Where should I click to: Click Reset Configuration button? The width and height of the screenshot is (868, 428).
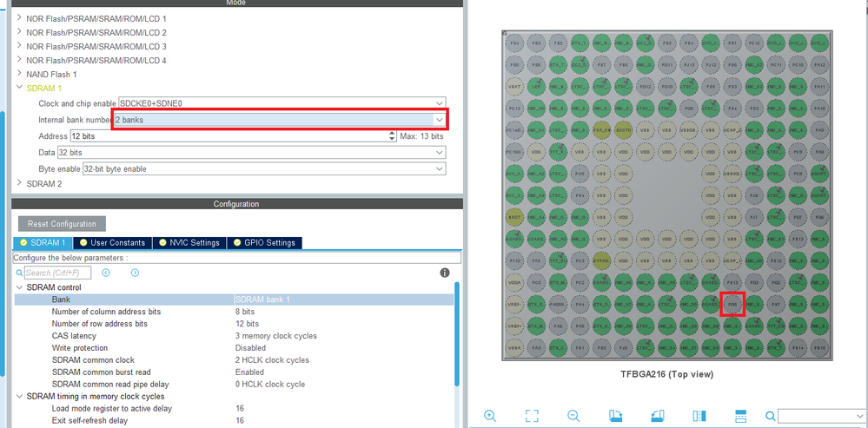[x=62, y=224]
